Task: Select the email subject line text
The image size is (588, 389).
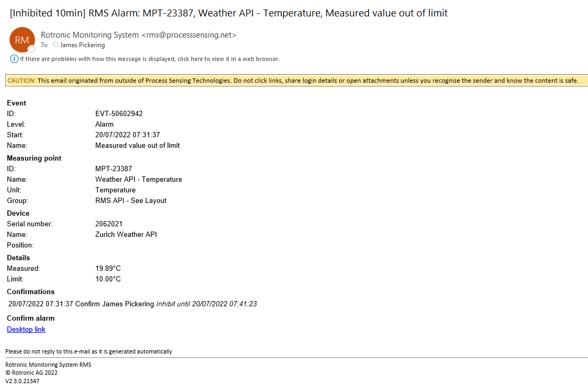Action: click(229, 13)
